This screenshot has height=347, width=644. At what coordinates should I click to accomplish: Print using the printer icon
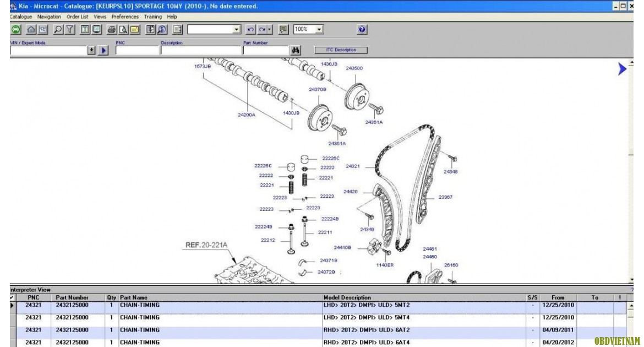(111, 30)
